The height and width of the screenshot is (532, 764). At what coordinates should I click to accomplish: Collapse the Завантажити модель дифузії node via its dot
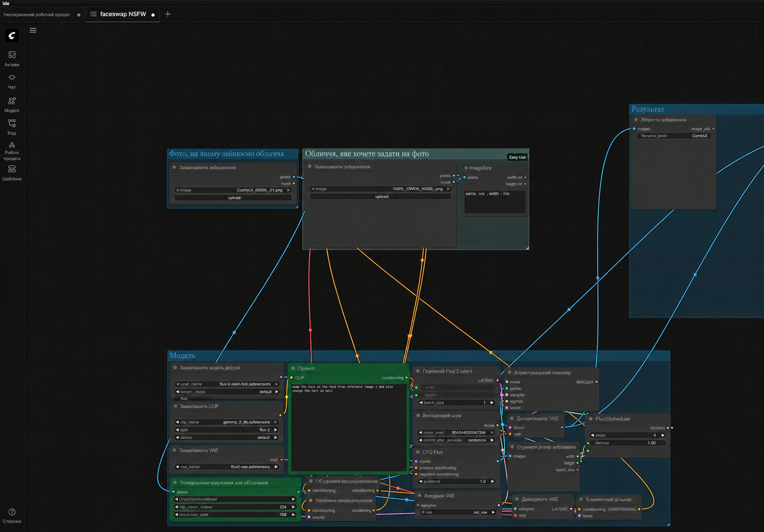pos(175,368)
